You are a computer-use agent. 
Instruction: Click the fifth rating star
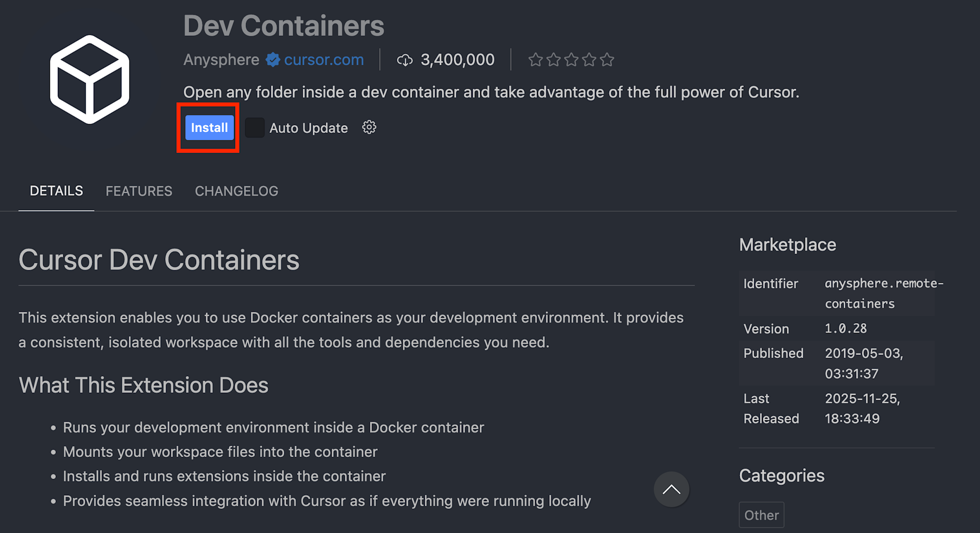coord(607,60)
